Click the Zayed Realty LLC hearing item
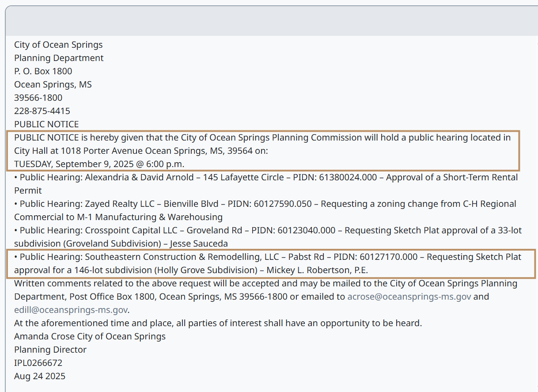This screenshot has width=538, height=392. 120,204
